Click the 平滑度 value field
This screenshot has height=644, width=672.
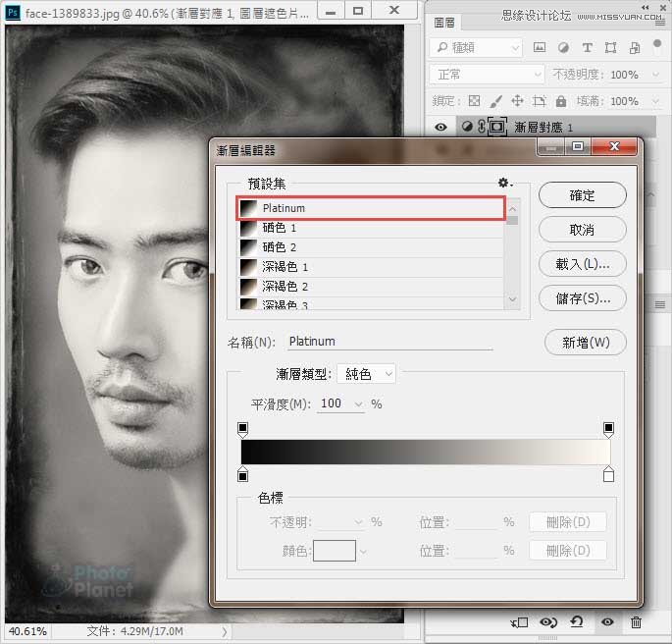pos(334,403)
